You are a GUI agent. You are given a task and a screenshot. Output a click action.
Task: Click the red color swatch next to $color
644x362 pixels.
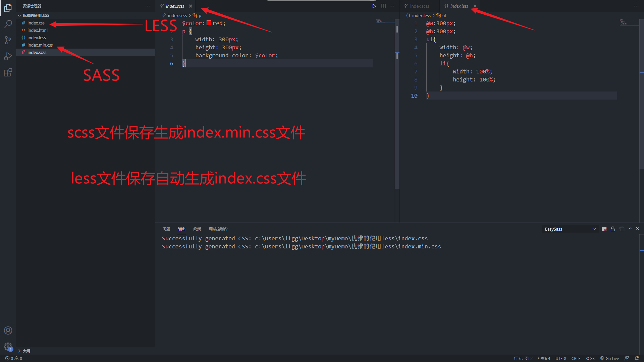tap(209, 23)
